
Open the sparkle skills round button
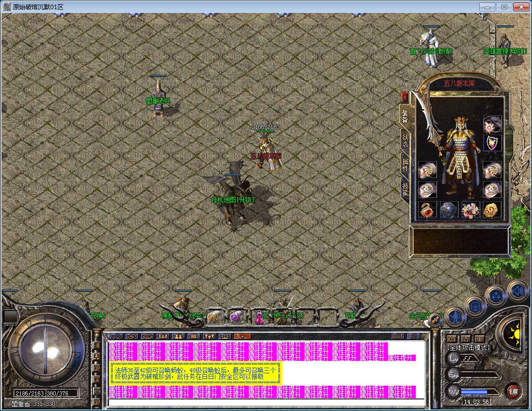pyautogui.click(x=497, y=296)
